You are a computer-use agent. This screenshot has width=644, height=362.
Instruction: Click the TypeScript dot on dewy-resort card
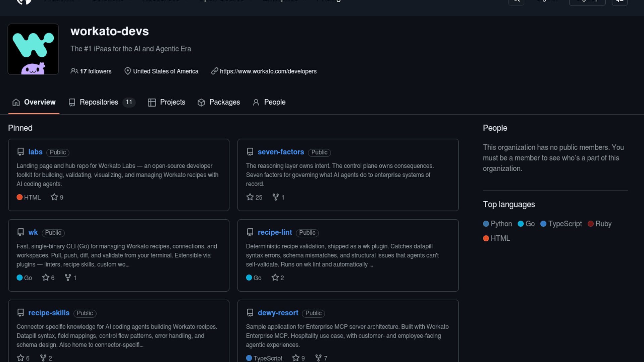(249, 358)
